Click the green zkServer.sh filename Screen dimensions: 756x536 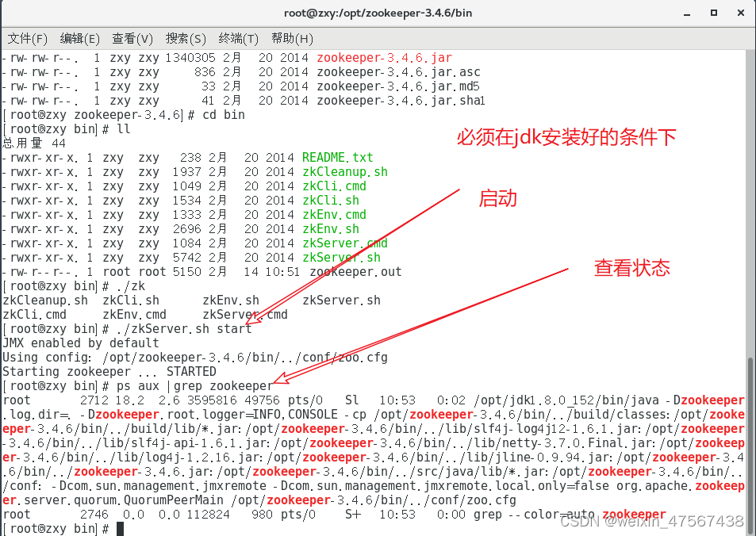[341, 258]
